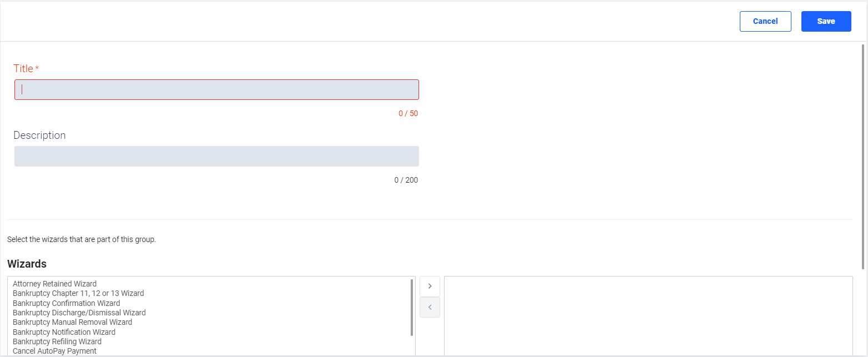The height and width of the screenshot is (357, 868).
Task: Focus the Title input field
Action: pyautogui.click(x=216, y=89)
